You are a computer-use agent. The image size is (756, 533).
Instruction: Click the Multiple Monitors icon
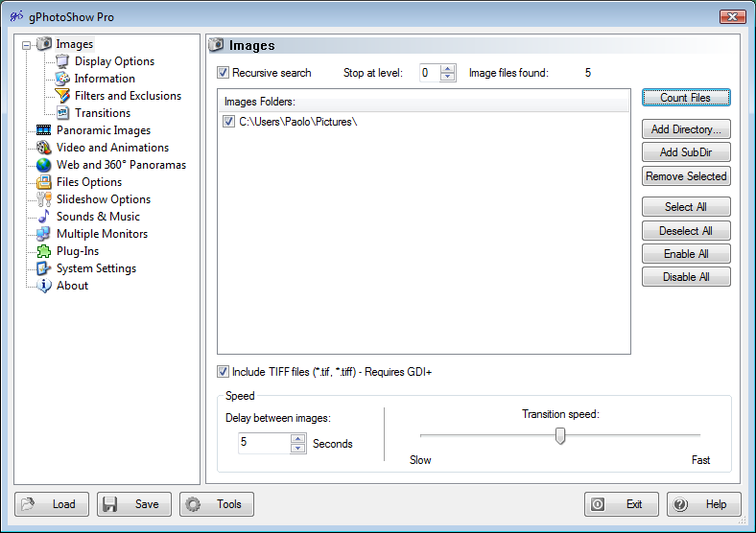click(43, 234)
